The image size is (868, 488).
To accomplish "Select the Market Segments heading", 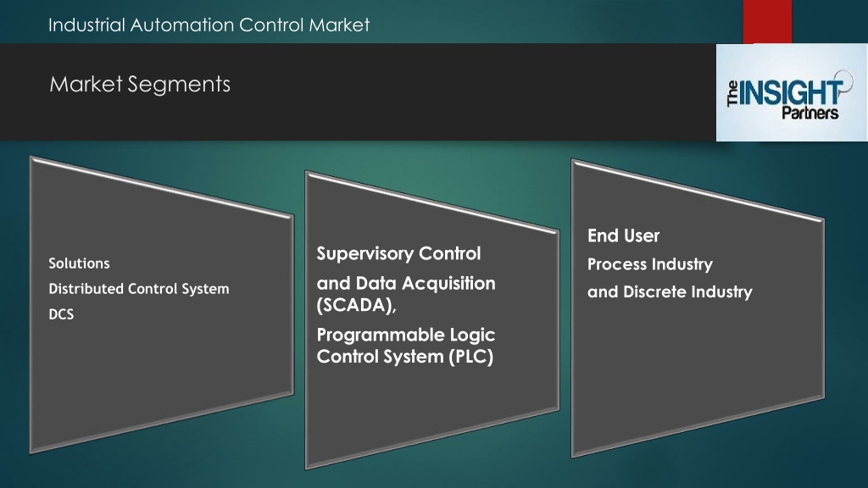I will (x=140, y=84).
